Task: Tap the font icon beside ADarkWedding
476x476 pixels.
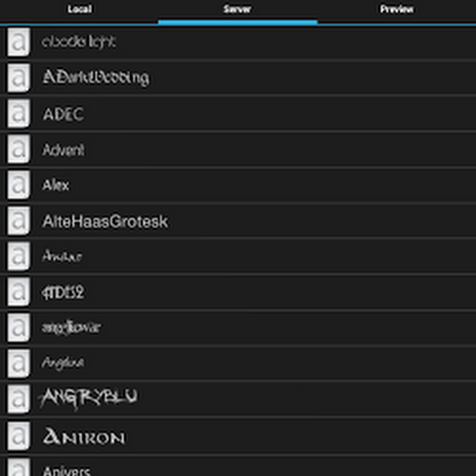Action: point(18,78)
